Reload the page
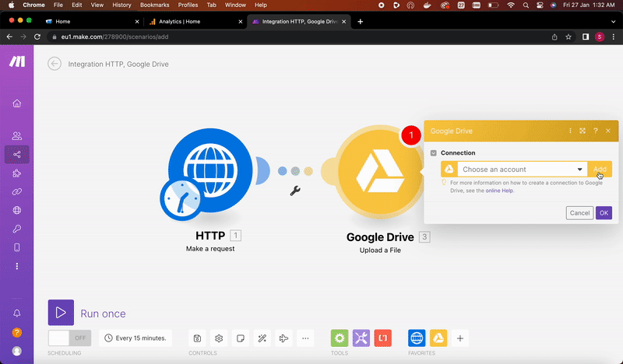The image size is (623, 364). (x=37, y=37)
